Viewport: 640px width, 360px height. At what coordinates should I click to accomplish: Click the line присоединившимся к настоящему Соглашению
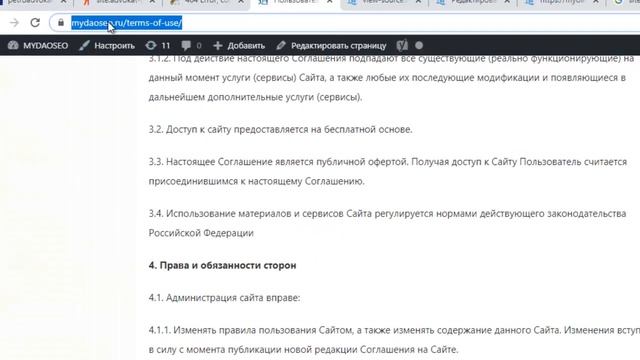click(x=256, y=181)
